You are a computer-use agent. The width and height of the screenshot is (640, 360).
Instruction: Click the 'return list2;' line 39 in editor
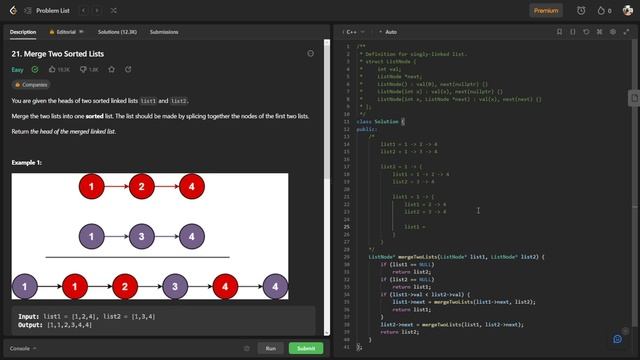[400, 332]
